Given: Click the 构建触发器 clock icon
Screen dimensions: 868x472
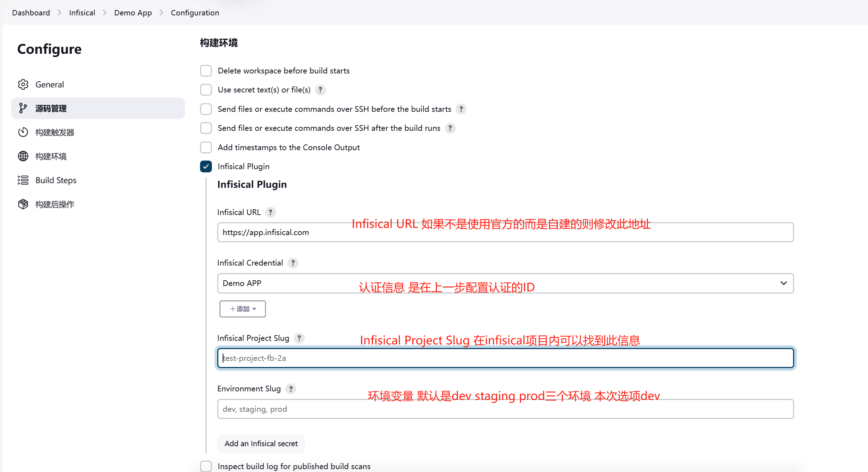Looking at the screenshot, I should 23,132.
